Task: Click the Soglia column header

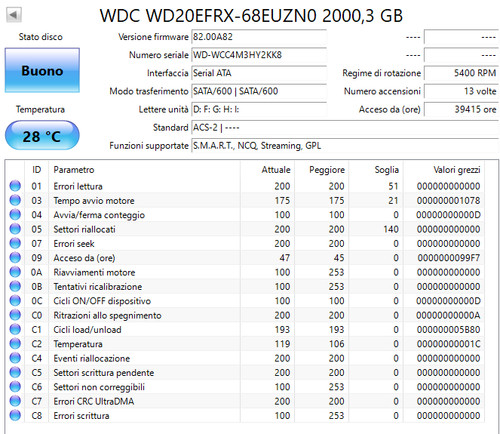Action: point(376,170)
